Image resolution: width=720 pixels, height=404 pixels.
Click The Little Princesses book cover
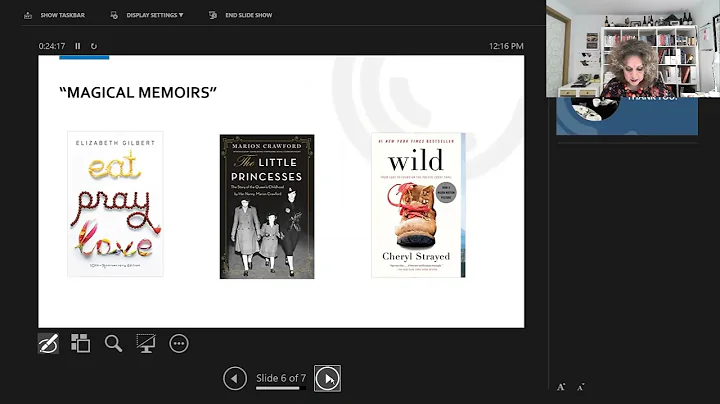(x=267, y=206)
